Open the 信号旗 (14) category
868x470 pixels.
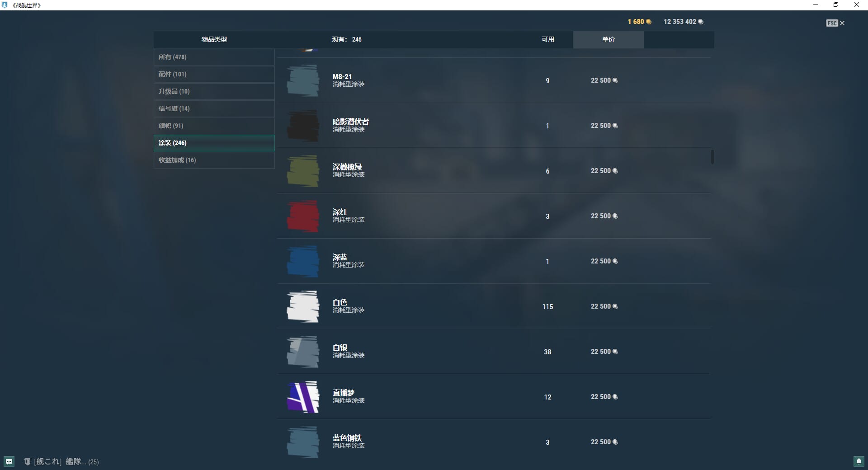pos(214,108)
